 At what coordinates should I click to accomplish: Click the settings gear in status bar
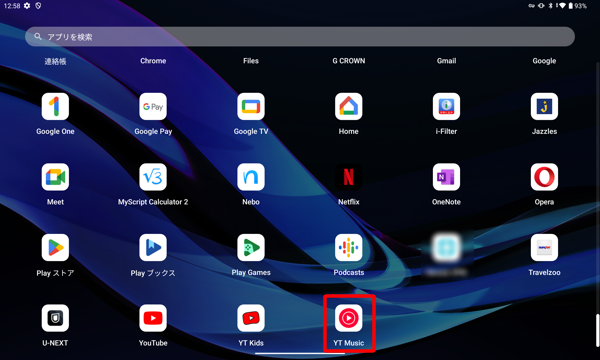pos(27,6)
